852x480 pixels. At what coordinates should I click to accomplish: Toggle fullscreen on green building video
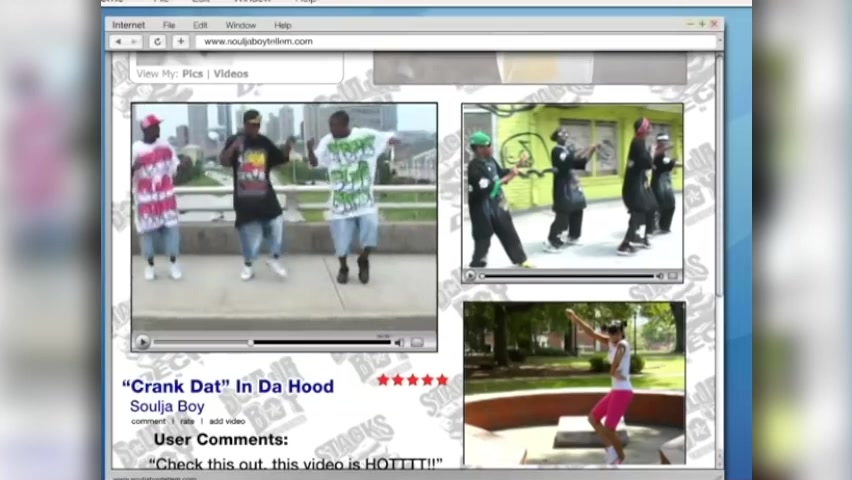(x=673, y=276)
